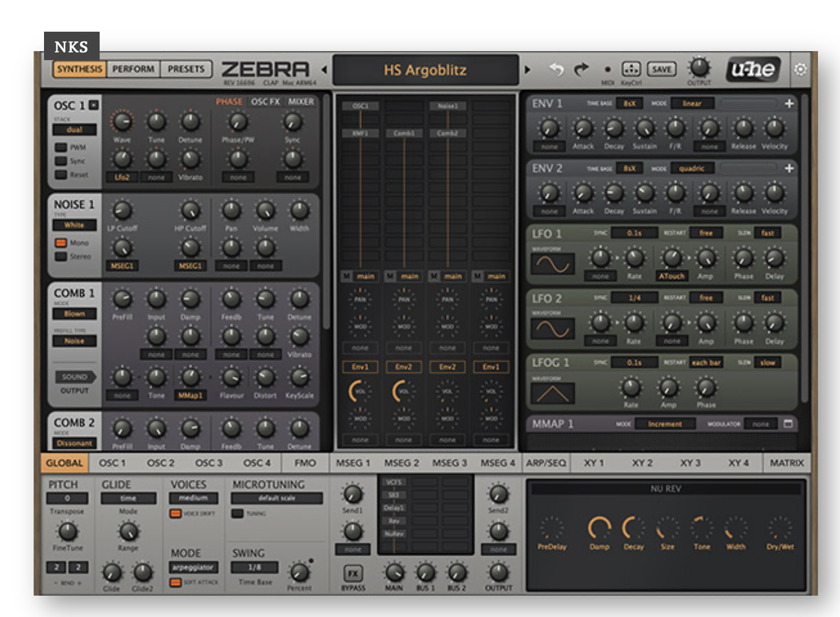The image size is (840, 617).
Task: Open the COMB 2 mode 'Dissonant' selector
Action: [x=74, y=443]
